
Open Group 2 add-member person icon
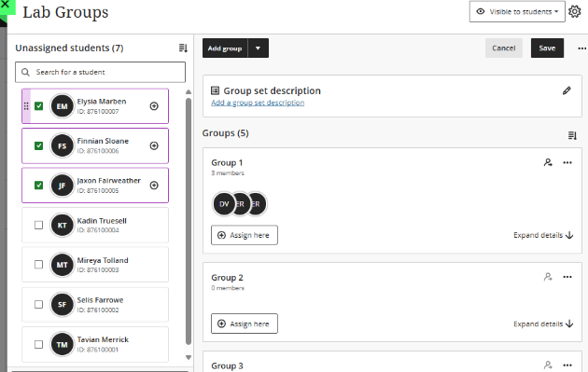pyautogui.click(x=548, y=277)
